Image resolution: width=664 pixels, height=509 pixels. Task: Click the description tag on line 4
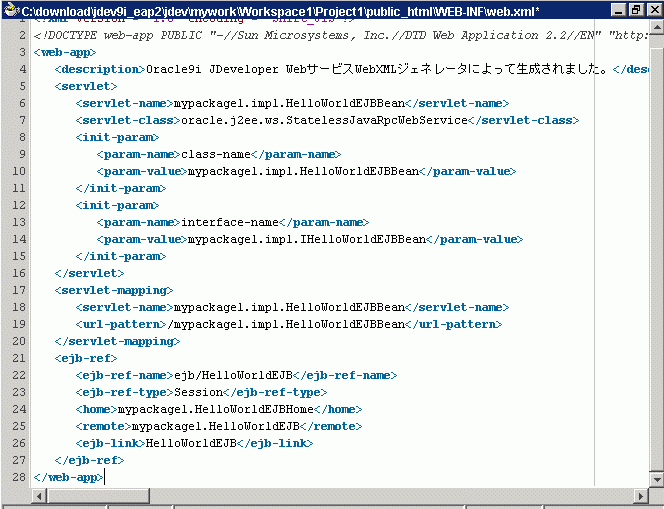point(100,69)
